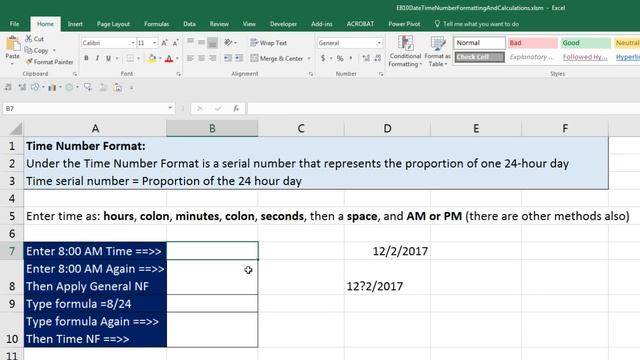
Task: Increase Decimal places
Action: (366, 58)
